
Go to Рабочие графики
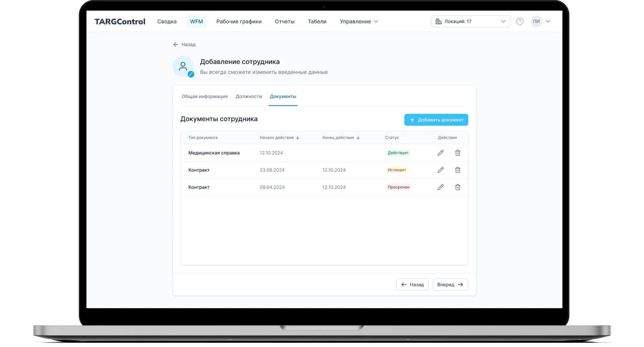(239, 21)
